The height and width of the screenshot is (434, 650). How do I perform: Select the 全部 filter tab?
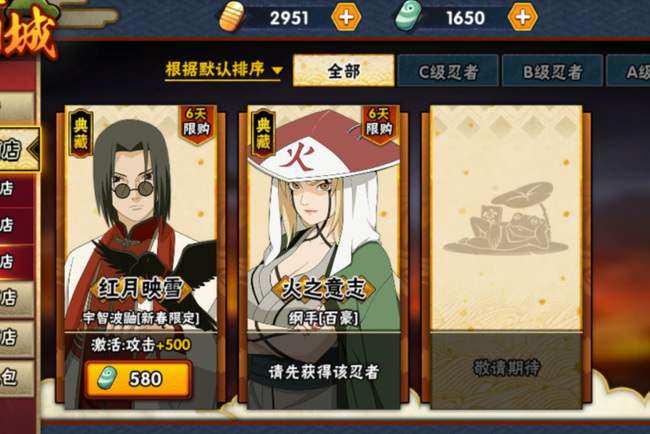click(x=344, y=71)
